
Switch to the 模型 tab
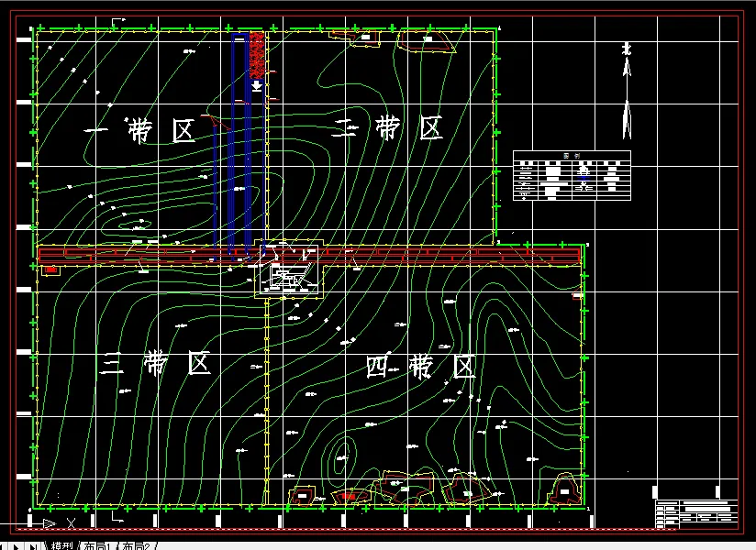click(x=61, y=546)
